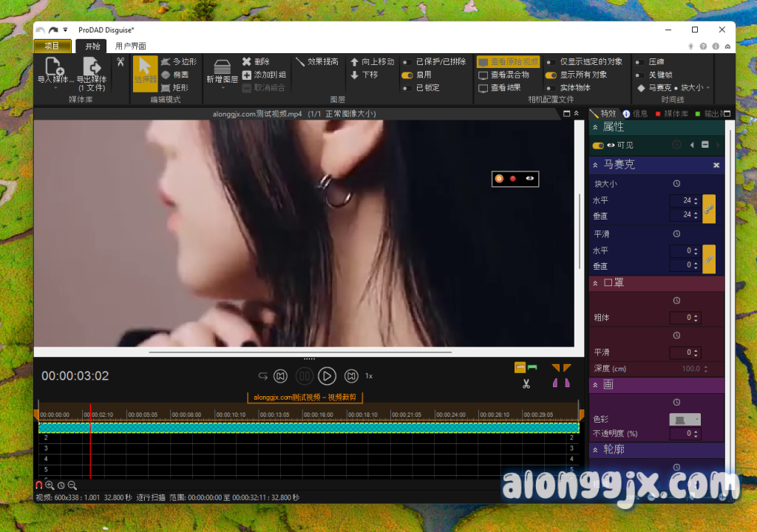Open the 项目 menu tab
Viewport: 757px width, 532px height.
point(52,46)
